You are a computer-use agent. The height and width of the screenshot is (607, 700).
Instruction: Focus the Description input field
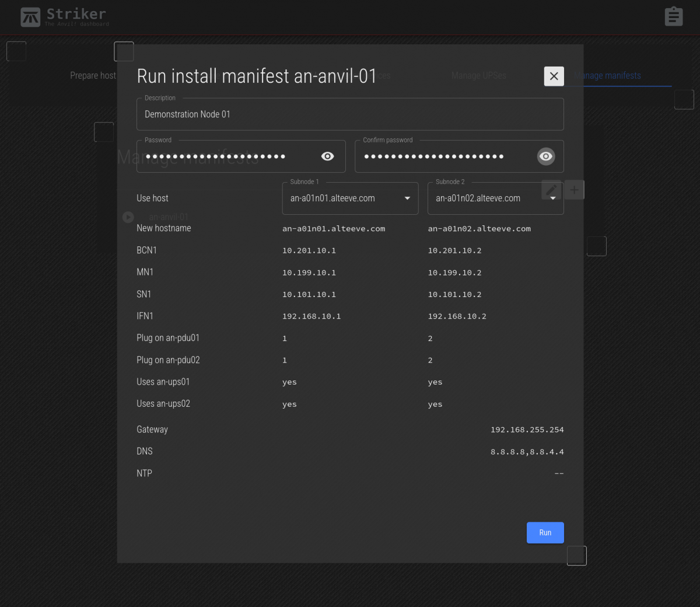pyautogui.click(x=350, y=114)
